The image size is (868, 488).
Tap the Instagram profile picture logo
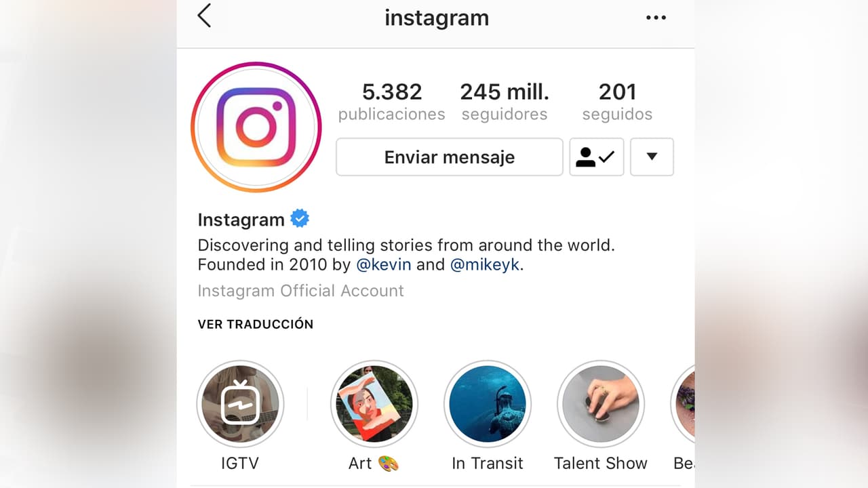256,127
